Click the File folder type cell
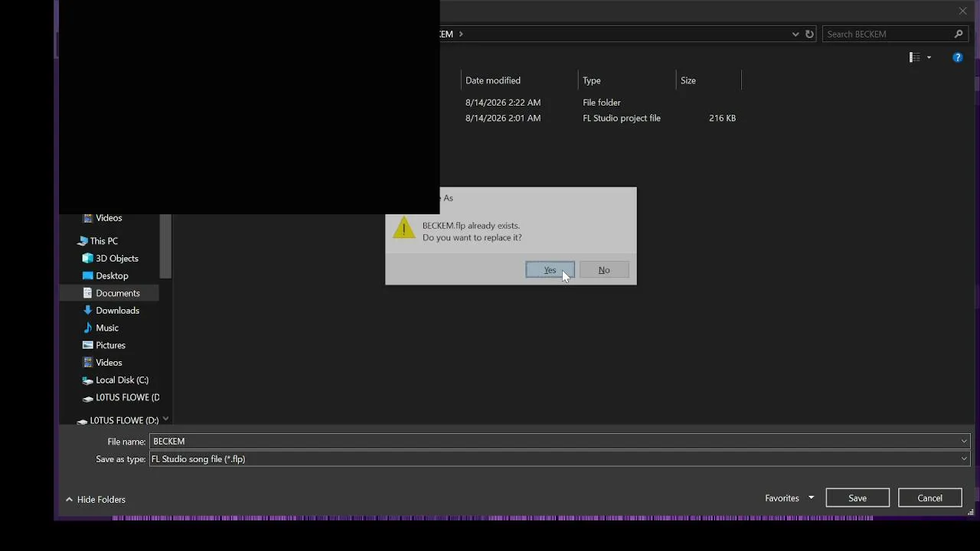This screenshot has width=980, height=551. 602,103
